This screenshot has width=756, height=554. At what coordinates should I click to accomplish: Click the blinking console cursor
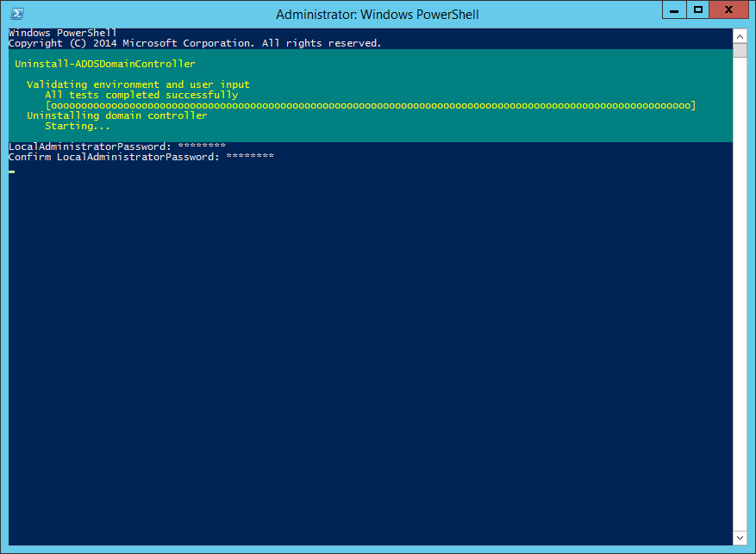(x=12, y=171)
